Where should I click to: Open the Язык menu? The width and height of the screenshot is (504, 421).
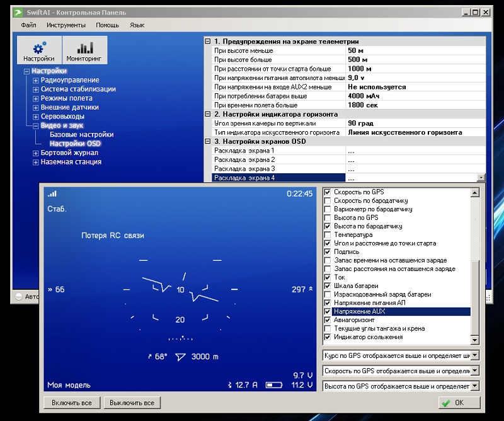[x=137, y=25]
